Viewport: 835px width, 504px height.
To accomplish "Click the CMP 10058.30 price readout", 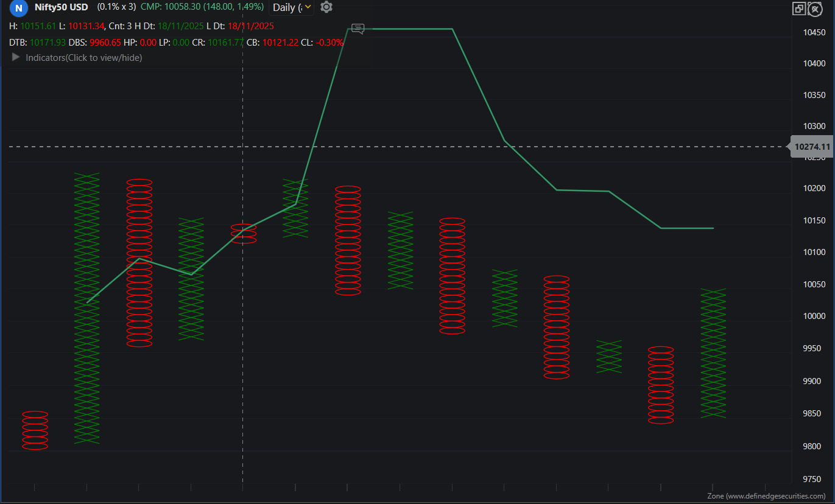I will point(202,7).
